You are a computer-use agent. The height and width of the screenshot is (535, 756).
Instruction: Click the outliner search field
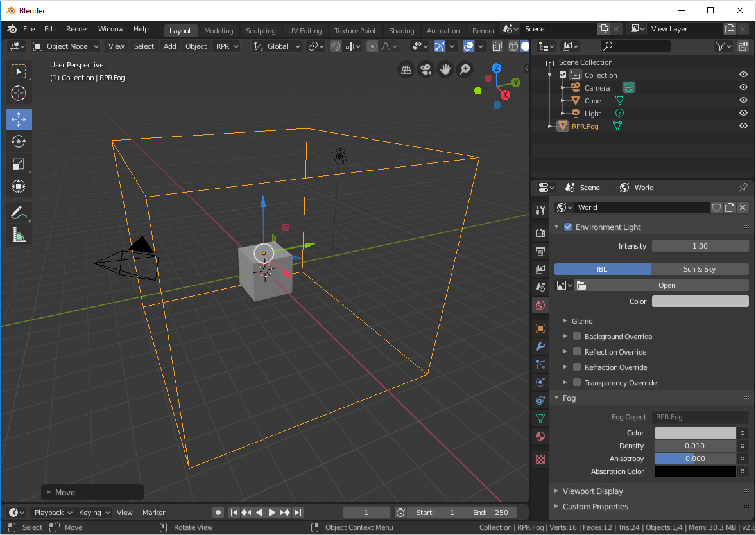[x=635, y=46]
